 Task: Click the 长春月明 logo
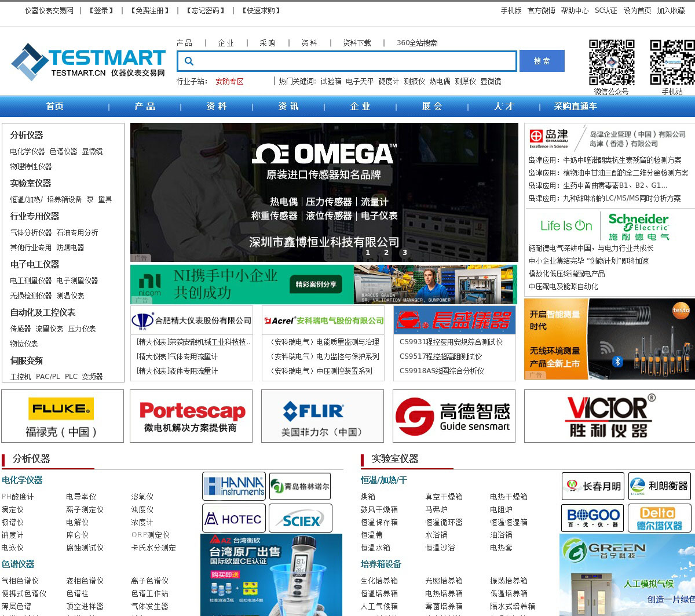(593, 486)
